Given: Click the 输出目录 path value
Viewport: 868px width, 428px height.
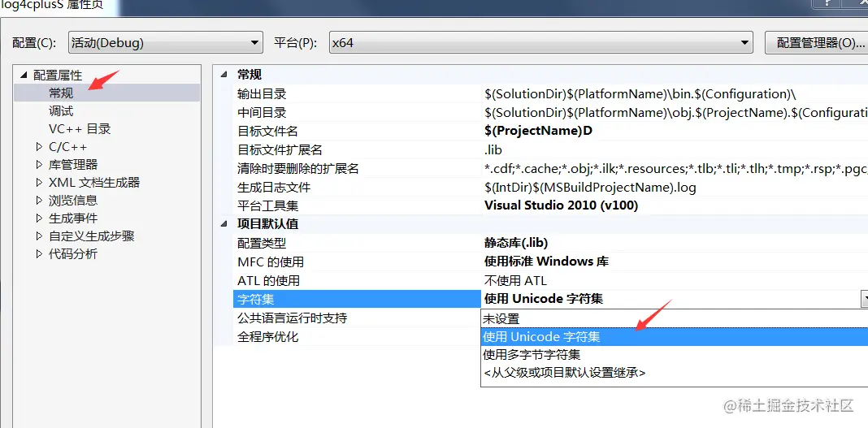Looking at the screenshot, I should (640, 93).
